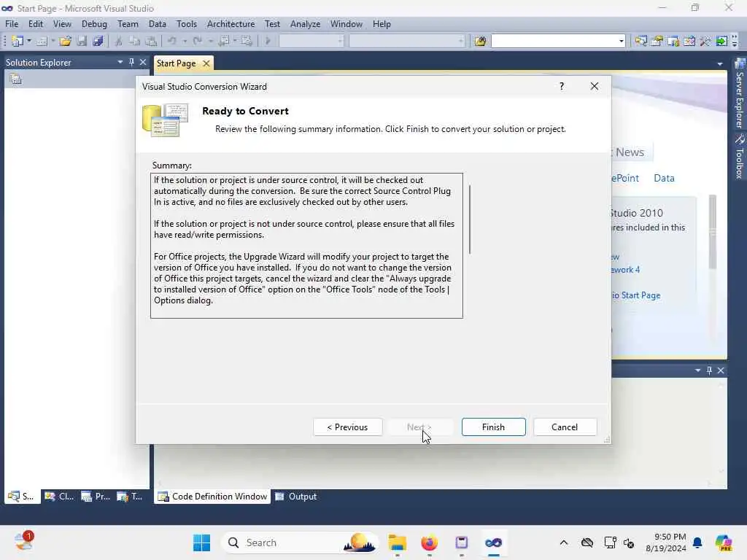Open the New Project dropdown arrow
This screenshot has width=747, height=560.
[29, 41]
